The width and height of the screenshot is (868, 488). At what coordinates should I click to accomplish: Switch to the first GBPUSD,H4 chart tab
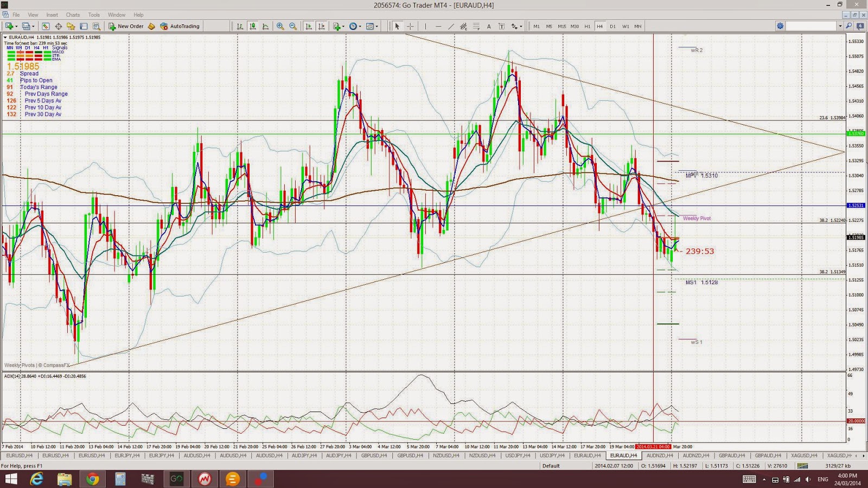tap(374, 455)
